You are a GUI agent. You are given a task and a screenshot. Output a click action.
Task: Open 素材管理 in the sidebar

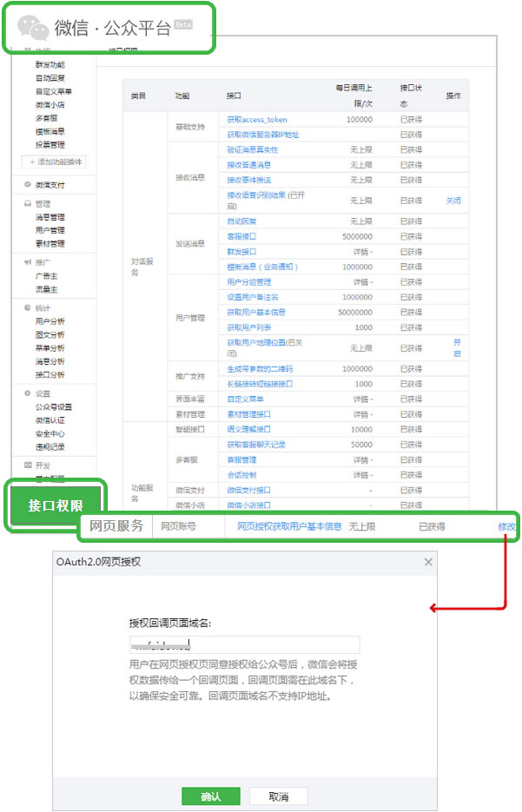tap(50, 244)
